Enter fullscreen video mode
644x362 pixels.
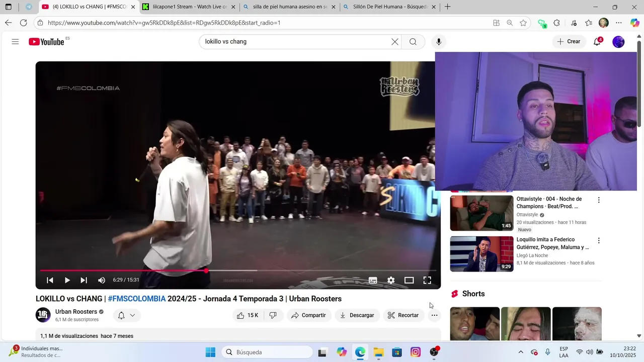[x=427, y=280]
